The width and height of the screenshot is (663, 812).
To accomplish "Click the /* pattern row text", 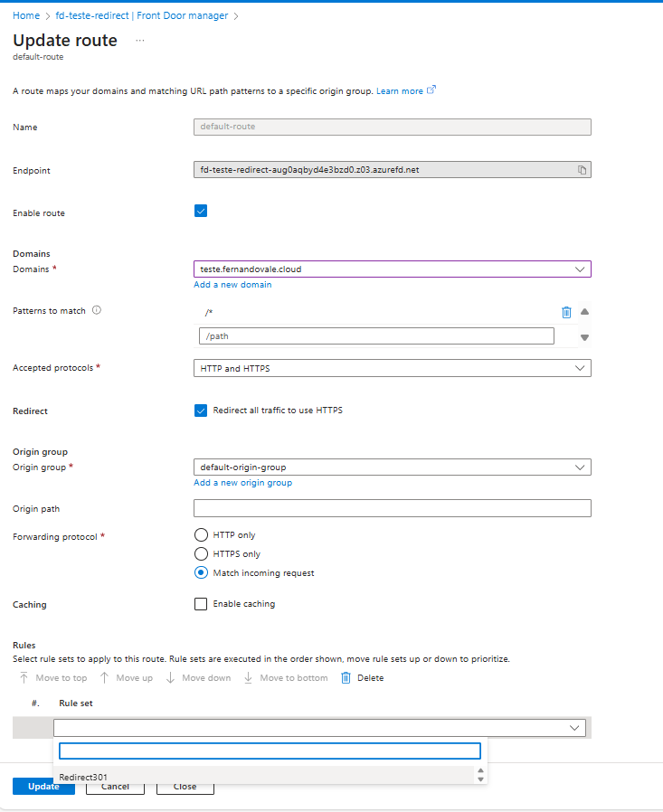I will (209, 312).
